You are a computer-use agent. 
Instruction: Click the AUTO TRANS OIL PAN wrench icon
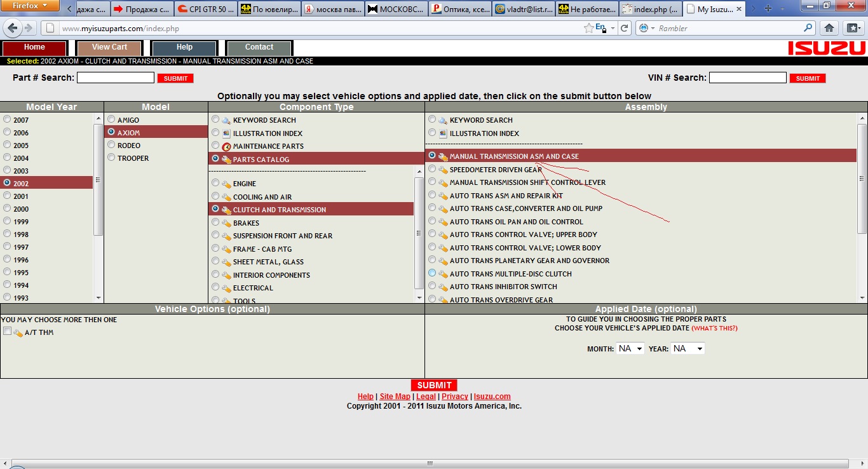click(442, 222)
